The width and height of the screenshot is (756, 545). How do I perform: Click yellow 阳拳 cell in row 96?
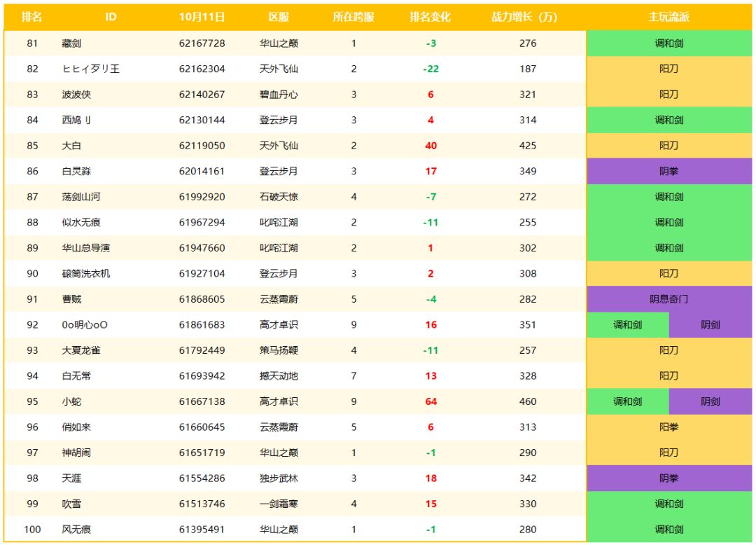(669, 427)
